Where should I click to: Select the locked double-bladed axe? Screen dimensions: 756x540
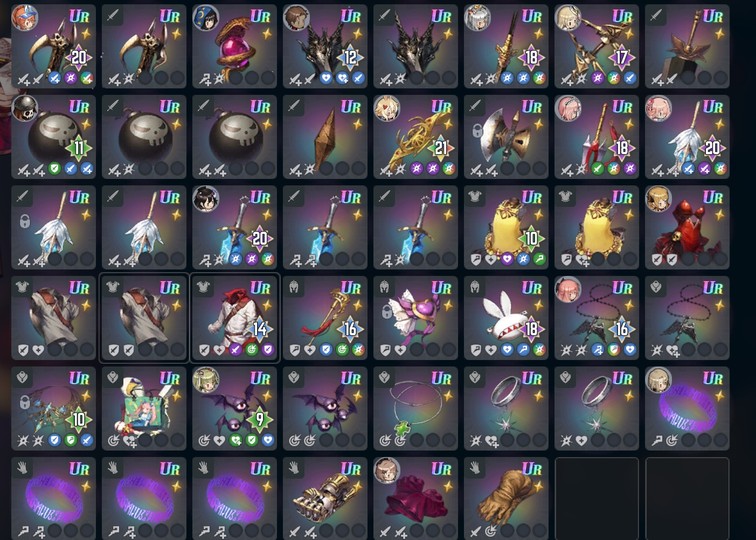[x=506, y=137]
